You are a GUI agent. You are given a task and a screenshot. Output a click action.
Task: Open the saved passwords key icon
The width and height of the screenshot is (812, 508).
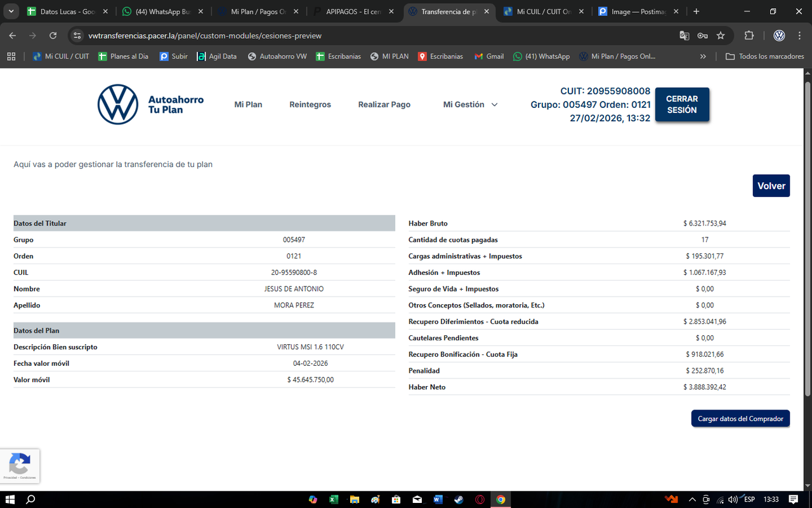tap(702, 36)
